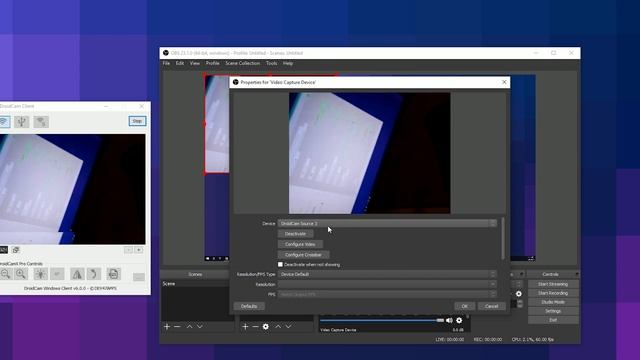640x360 pixels.
Task: Add a new scene with plus icon
Action: tap(167, 327)
